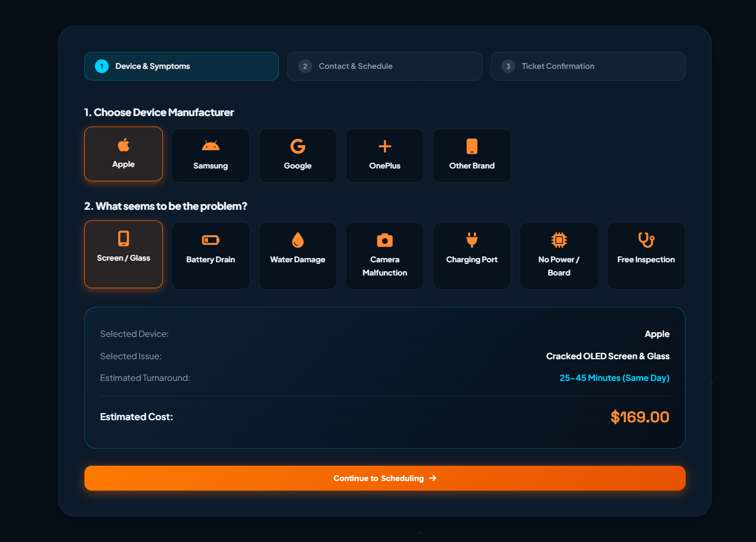Click the Samsung label text
The width and height of the screenshot is (756, 542).
tap(210, 166)
